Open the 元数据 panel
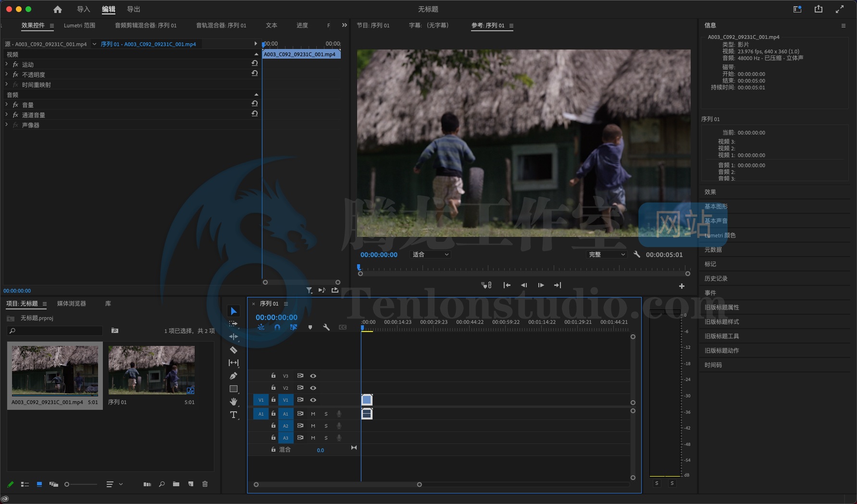 pyautogui.click(x=713, y=250)
